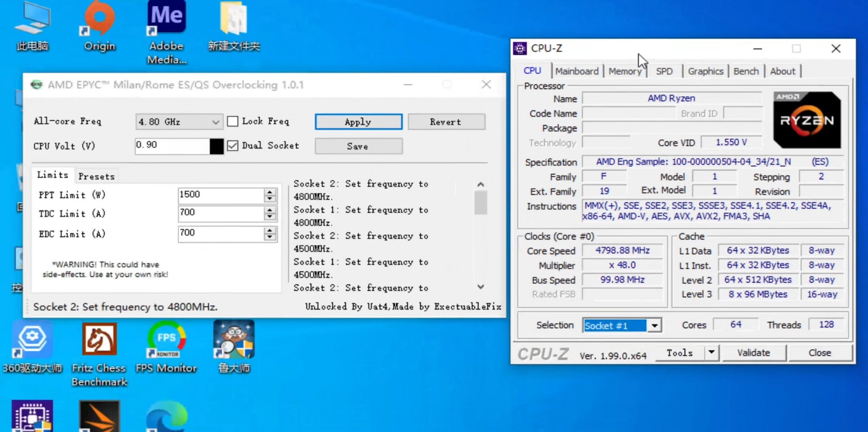Click the log scrollbar up arrow
Screen dimensions: 868x432
481,184
